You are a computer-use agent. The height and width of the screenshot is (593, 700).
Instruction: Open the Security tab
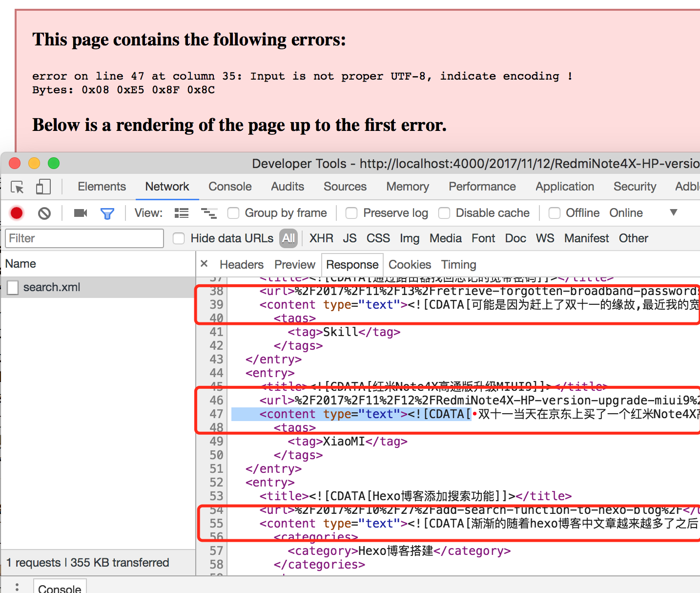(x=635, y=187)
